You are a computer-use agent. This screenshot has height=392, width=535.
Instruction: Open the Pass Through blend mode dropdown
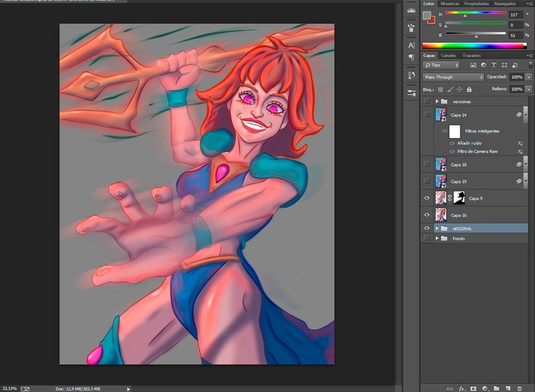[x=453, y=77]
